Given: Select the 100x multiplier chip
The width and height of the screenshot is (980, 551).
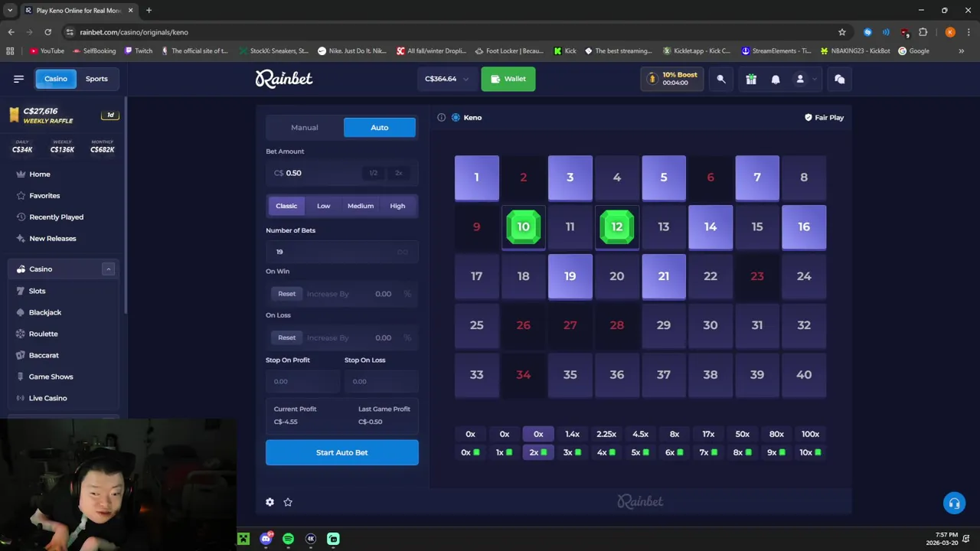Looking at the screenshot, I should click(x=810, y=434).
